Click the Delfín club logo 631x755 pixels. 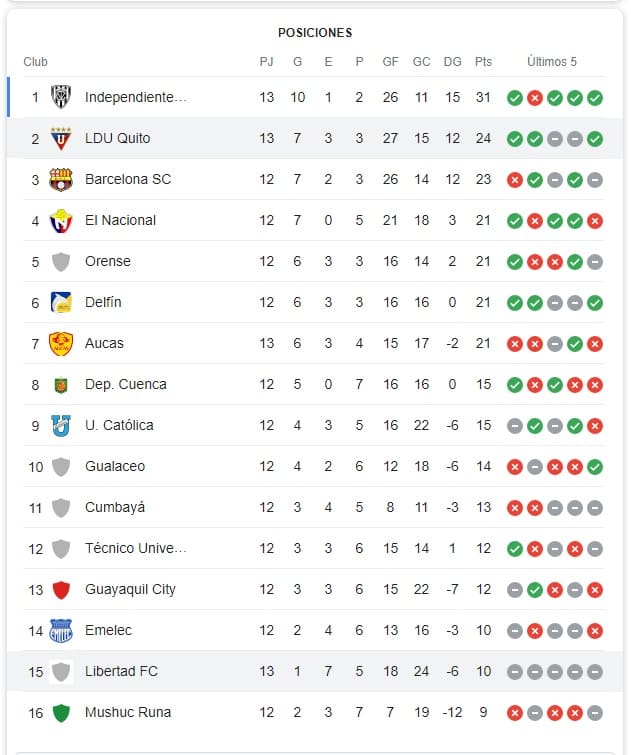point(61,302)
